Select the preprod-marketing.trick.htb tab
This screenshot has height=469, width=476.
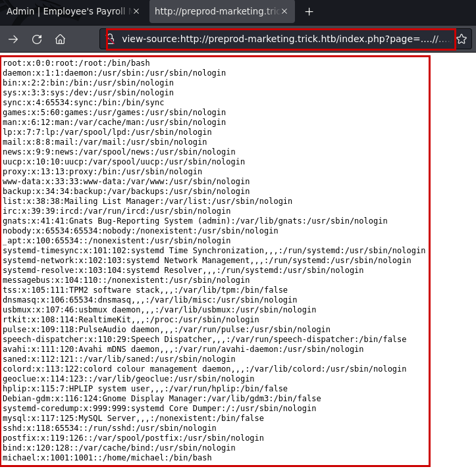point(222,12)
